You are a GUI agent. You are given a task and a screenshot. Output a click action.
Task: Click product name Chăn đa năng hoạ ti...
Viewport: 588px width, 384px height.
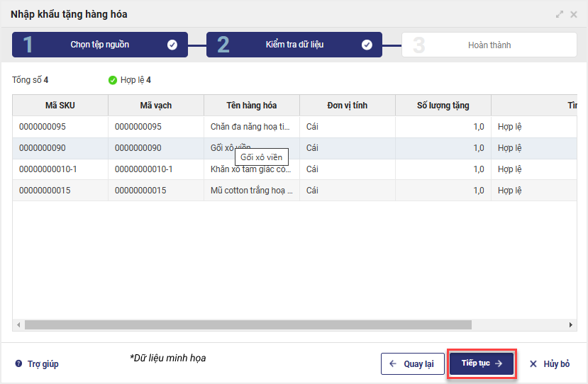250,127
